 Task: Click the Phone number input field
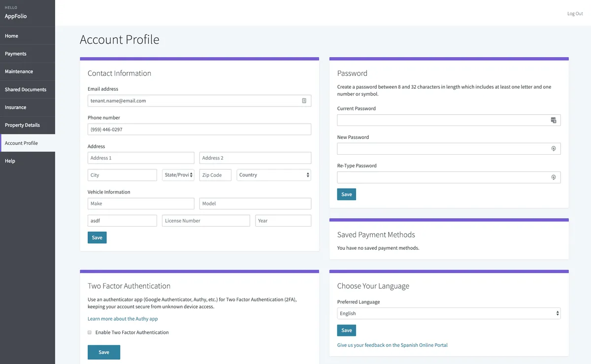point(199,129)
